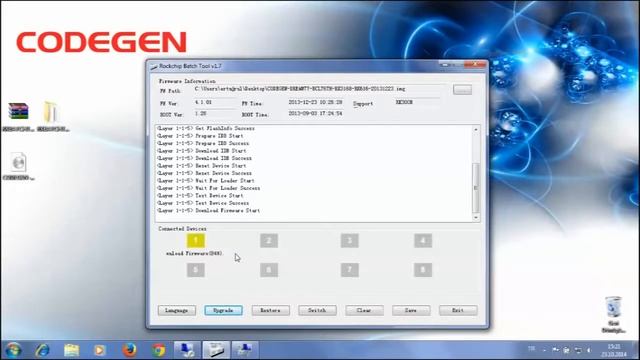Select device slot 2
The image size is (640, 360).
pos(269,240)
